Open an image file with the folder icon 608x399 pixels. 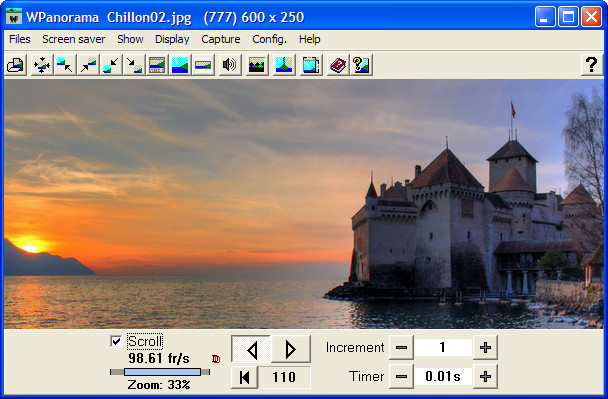(x=16, y=65)
